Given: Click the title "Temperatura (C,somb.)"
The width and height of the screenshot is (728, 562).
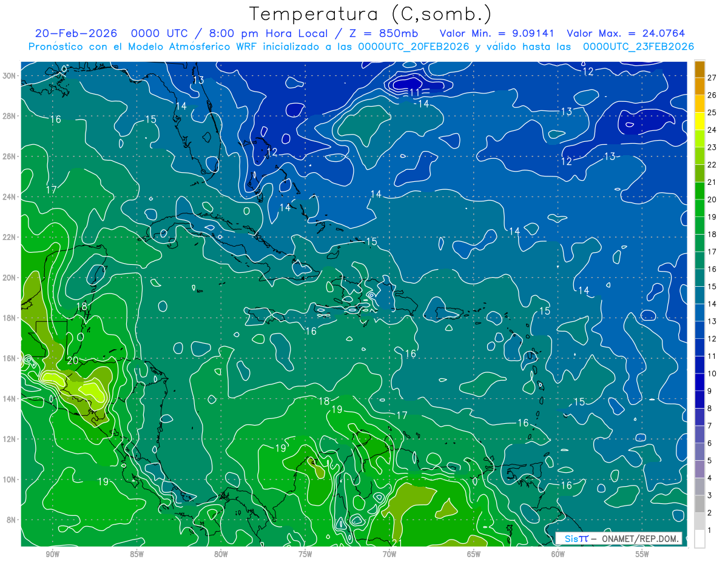Looking at the screenshot, I should pyautogui.click(x=369, y=15).
